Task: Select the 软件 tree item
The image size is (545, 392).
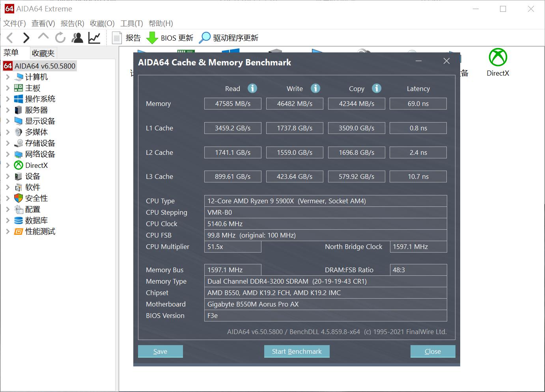Action: (33, 187)
